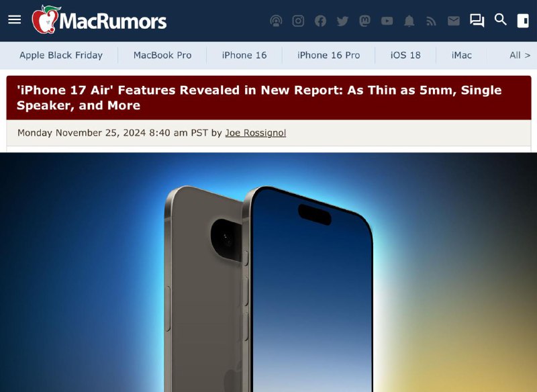Open the forums chat bubbles icon
This screenshot has width=537, height=392.
pyautogui.click(x=477, y=21)
